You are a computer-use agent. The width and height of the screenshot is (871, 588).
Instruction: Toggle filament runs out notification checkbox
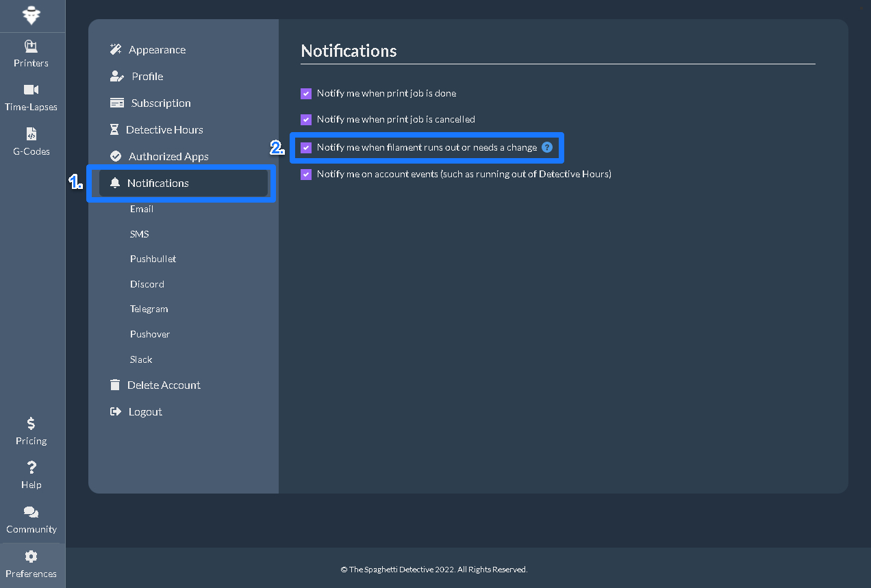(x=306, y=147)
